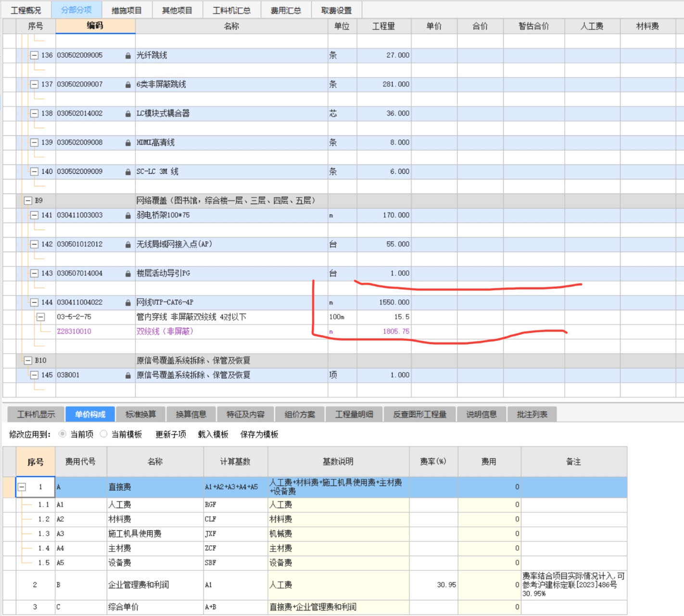
Task: Select 综合单价 row name
Action: click(x=155, y=607)
